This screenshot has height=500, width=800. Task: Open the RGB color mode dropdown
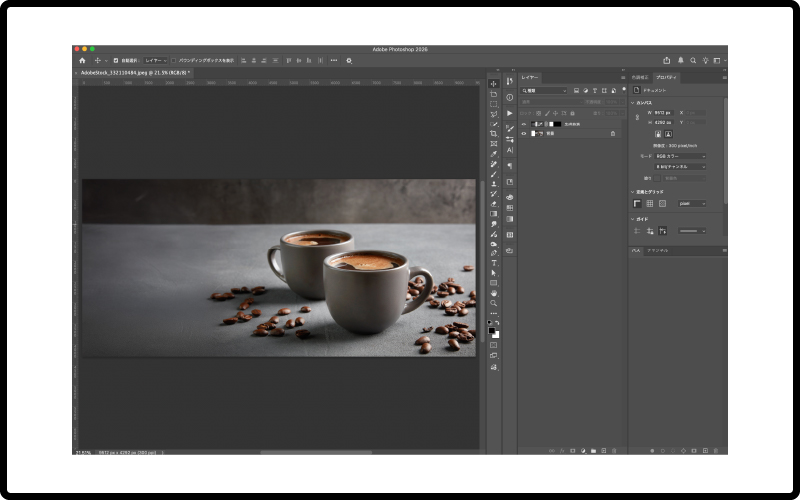(680, 156)
